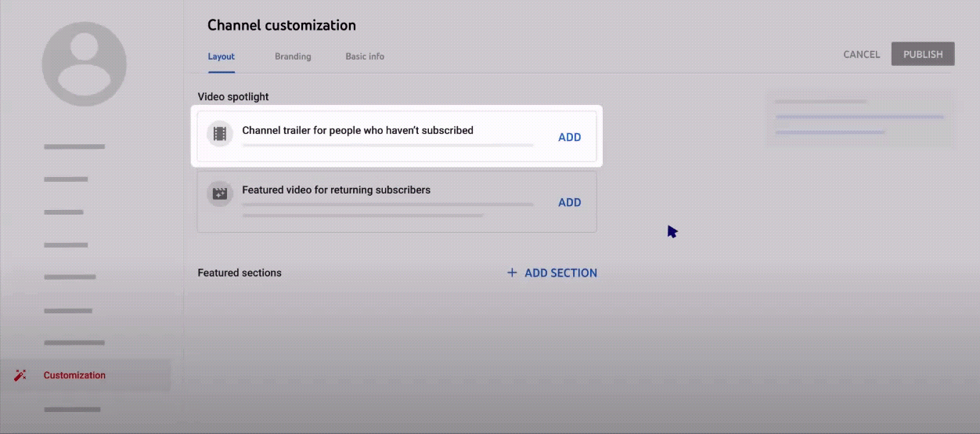Select the channel trailer film strip icon
Viewport: 980px width, 434px height.
coord(220,134)
